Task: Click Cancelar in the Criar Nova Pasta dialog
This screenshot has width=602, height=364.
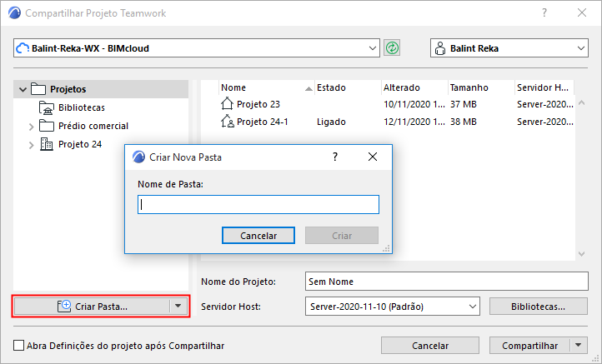Action: pos(258,236)
